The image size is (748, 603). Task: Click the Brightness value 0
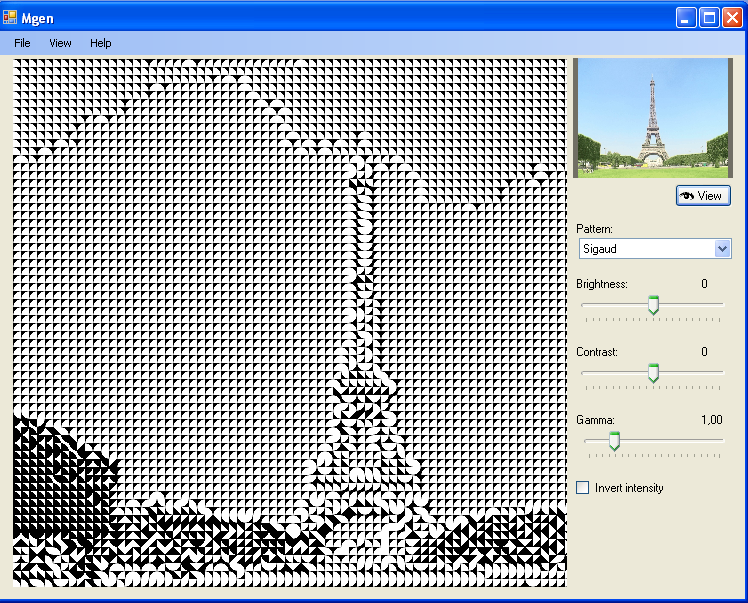coord(704,284)
